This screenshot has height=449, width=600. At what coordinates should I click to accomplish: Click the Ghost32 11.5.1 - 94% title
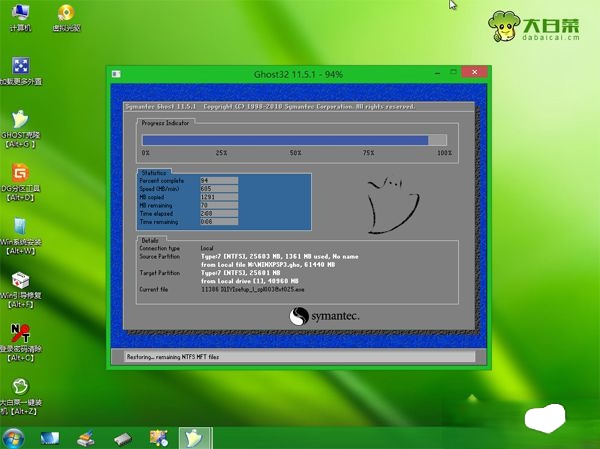[x=298, y=74]
